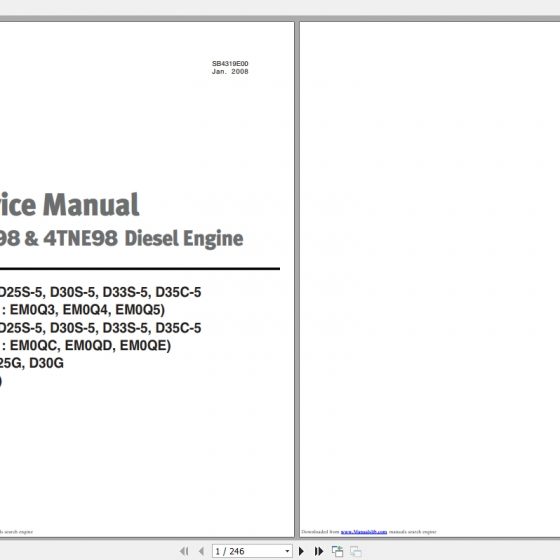Click the document number SB4319E00
The width and height of the screenshot is (560, 560).
point(230,64)
